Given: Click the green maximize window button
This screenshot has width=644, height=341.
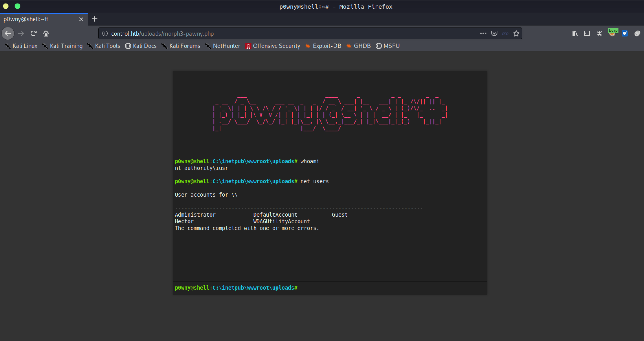Looking at the screenshot, I should [17, 6].
